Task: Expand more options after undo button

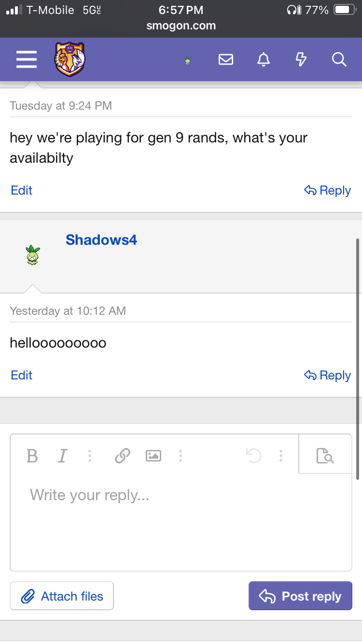Action: coord(280,455)
